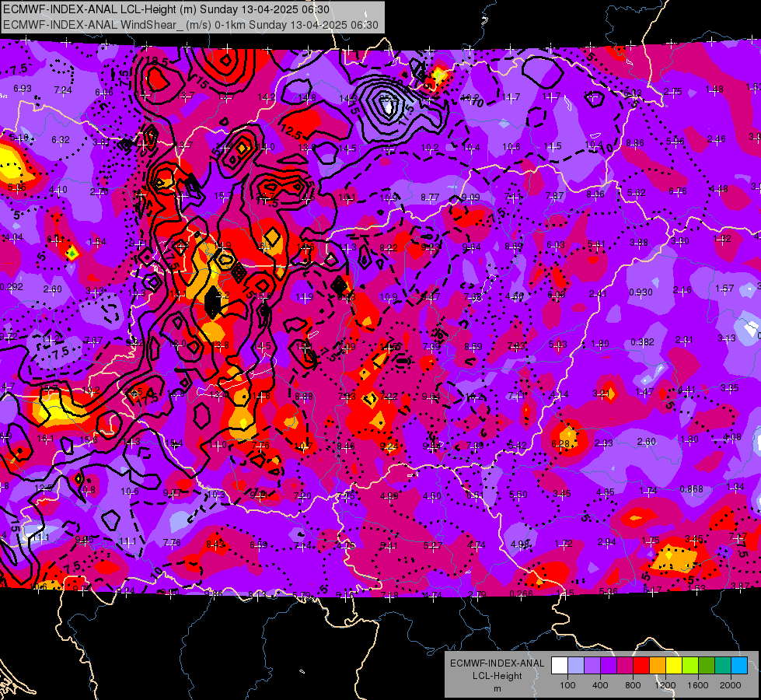
Task: Click the 0.382 wind shear value
Action: tap(642, 342)
